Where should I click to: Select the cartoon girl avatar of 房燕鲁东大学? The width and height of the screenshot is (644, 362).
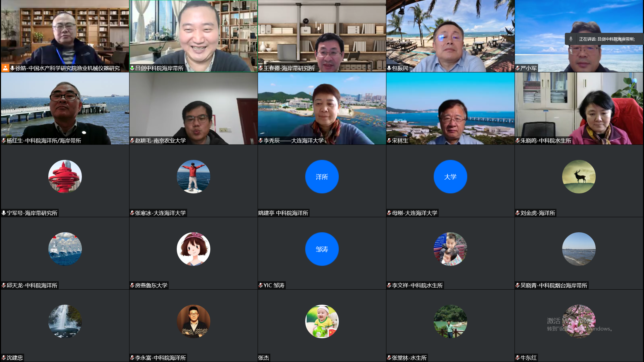click(193, 249)
